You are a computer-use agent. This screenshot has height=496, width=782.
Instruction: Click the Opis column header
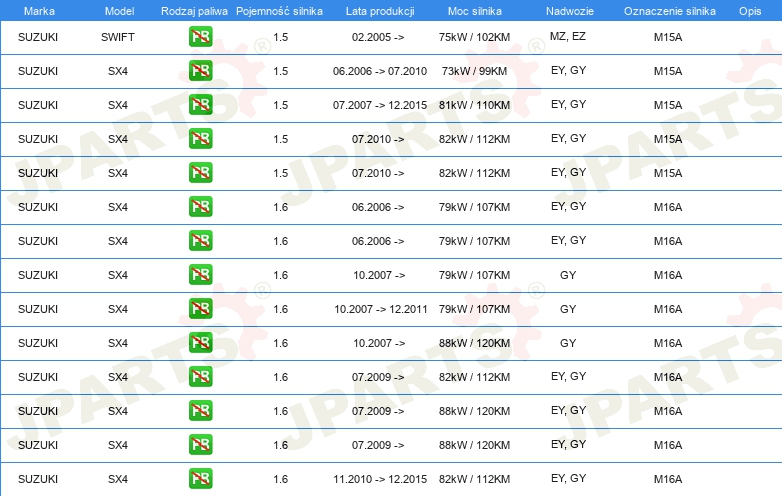click(750, 11)
